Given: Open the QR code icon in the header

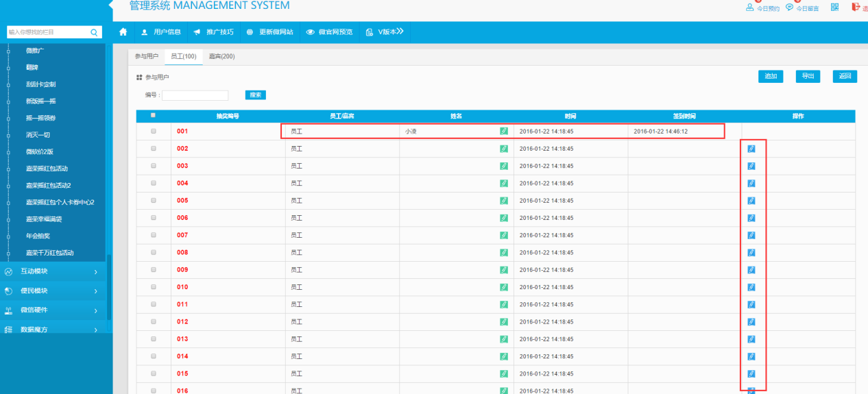Looking at the screenshot, I should (834, 8).
